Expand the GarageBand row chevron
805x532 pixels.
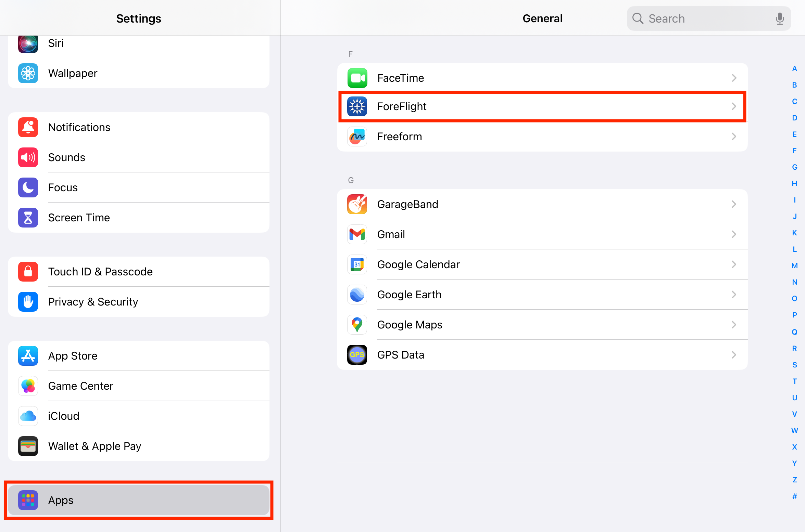[x=734, y=204]
